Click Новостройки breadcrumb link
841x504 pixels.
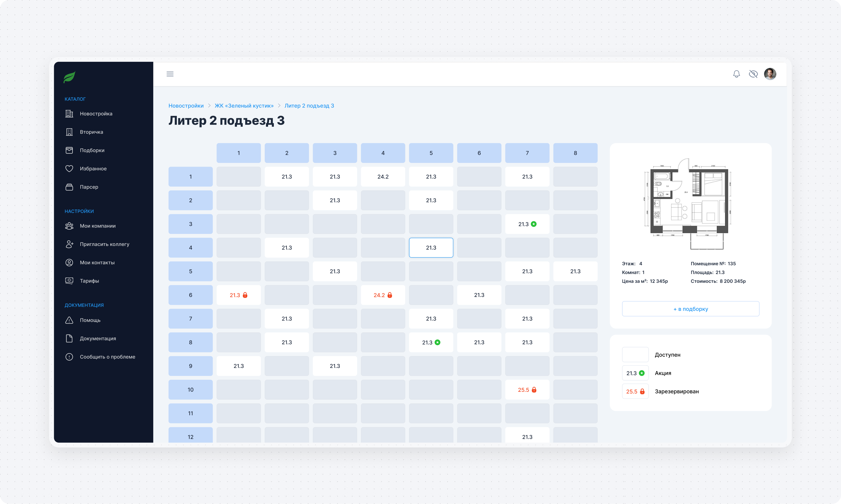(186, 106)
